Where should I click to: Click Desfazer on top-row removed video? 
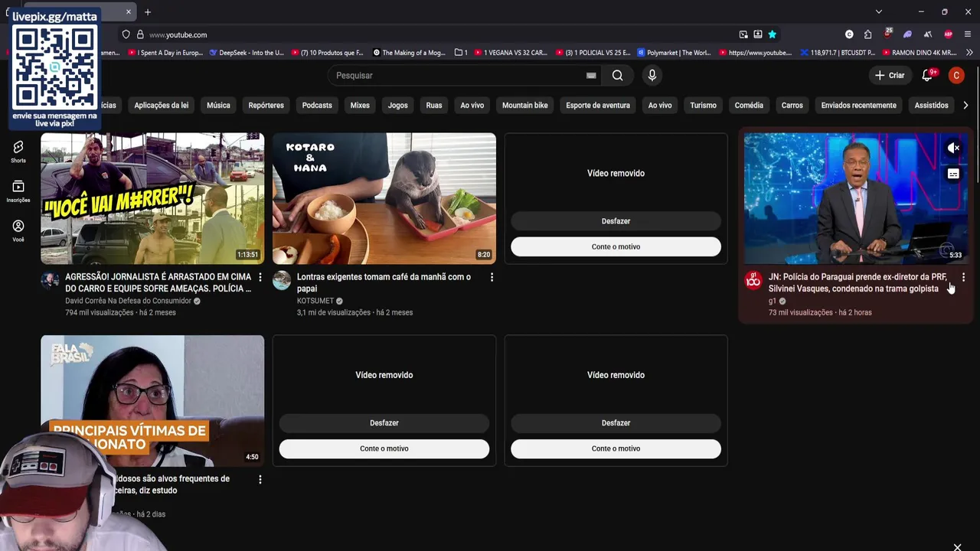click(616, 221)
